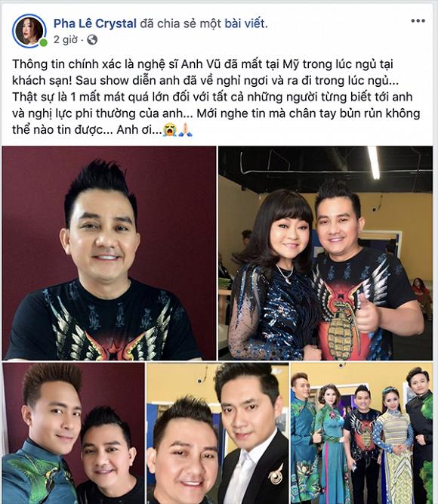Click the '2 giờ' post timestamp
The image size is (438, 504).
coord(66,40)
